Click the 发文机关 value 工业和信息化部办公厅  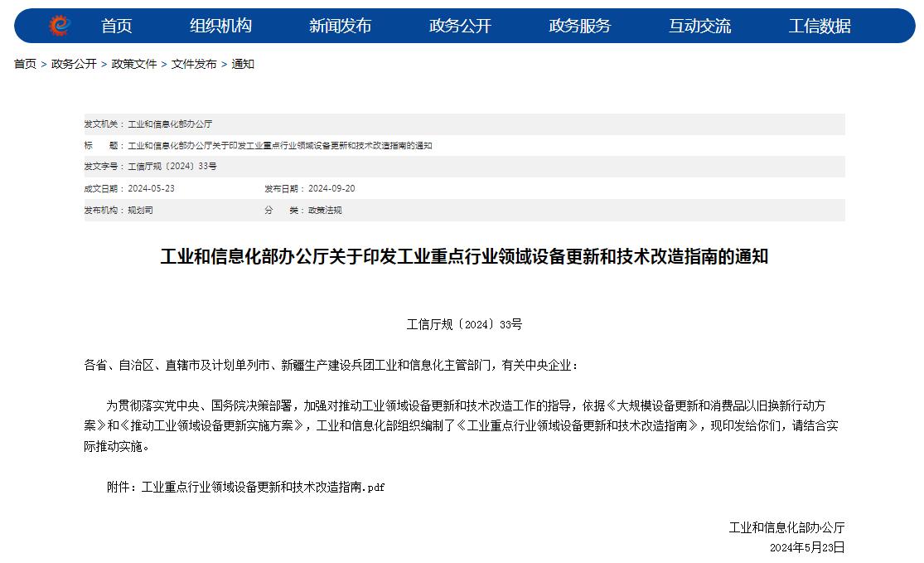171,124
